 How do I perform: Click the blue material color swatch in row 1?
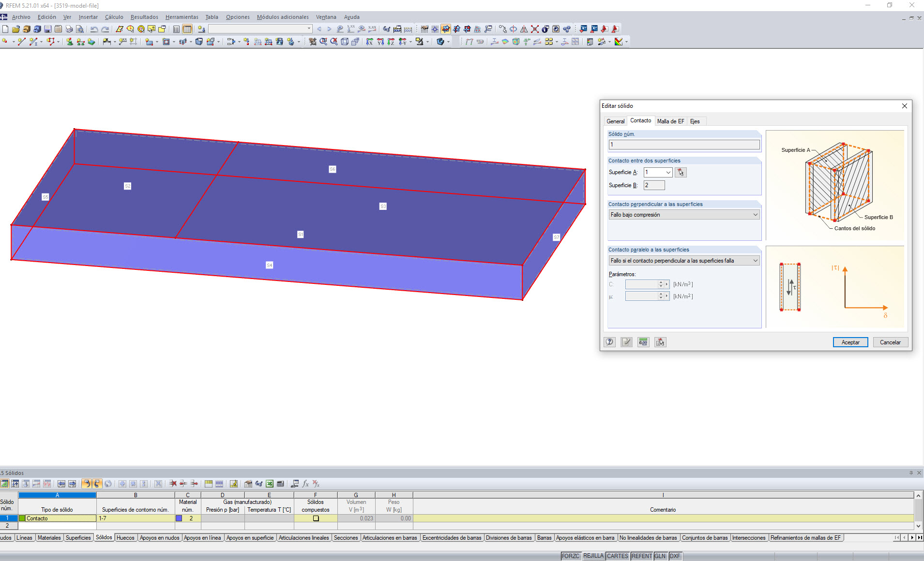179,518
